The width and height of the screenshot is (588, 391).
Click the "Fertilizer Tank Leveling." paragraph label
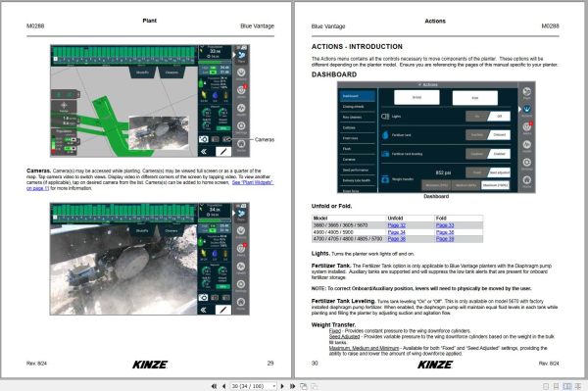pos(343,301)
